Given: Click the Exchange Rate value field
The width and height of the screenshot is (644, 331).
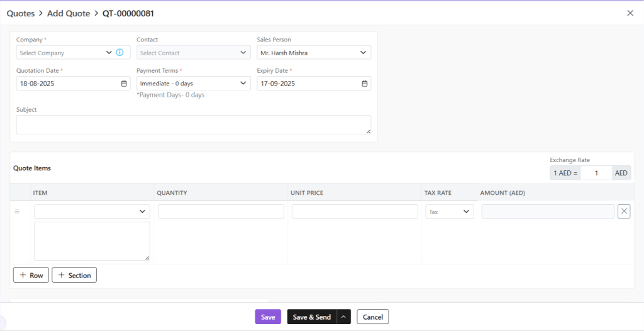Looking at the screenshot, I should pos(596,173).
